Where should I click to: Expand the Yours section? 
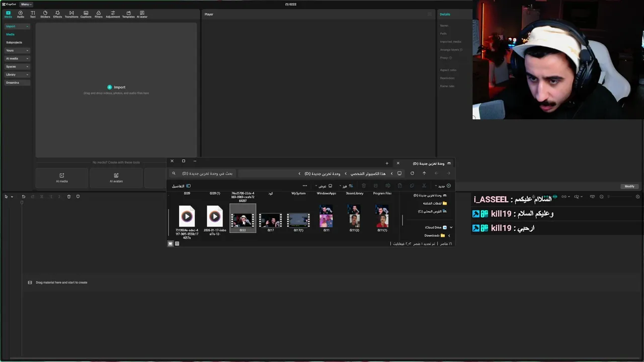pos(17,50)
